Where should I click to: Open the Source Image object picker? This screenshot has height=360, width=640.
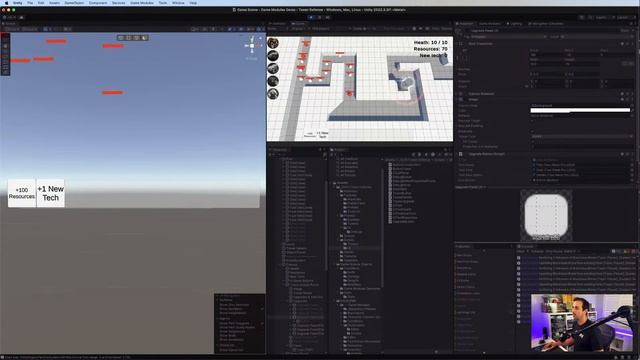click(632, 105)
